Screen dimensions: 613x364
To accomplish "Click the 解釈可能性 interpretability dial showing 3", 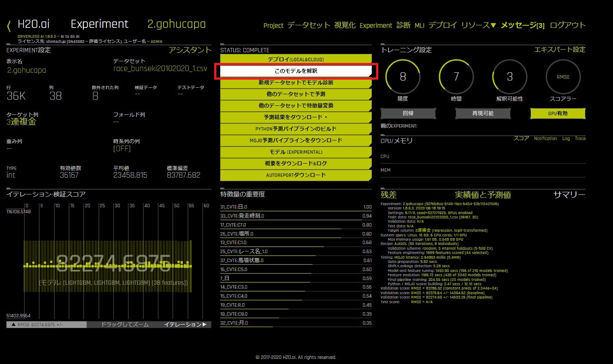I will [x=510, y=77].
